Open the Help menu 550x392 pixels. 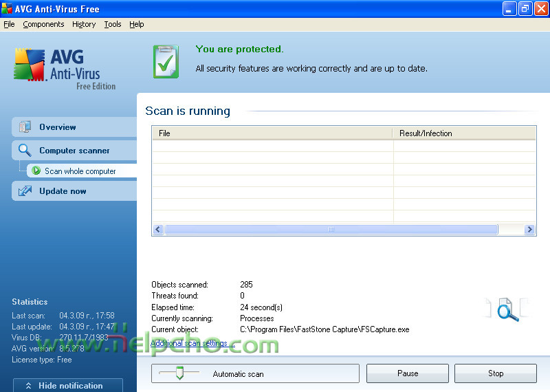click(136, 24)
